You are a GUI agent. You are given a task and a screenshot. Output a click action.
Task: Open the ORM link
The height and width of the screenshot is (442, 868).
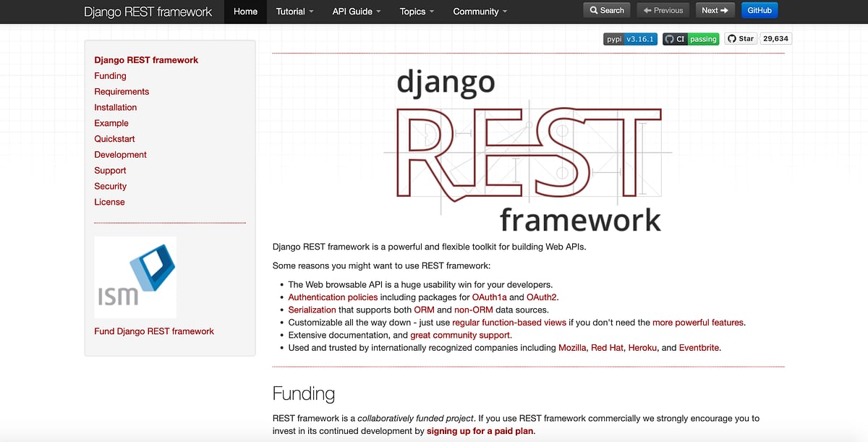tap(424, 310)
